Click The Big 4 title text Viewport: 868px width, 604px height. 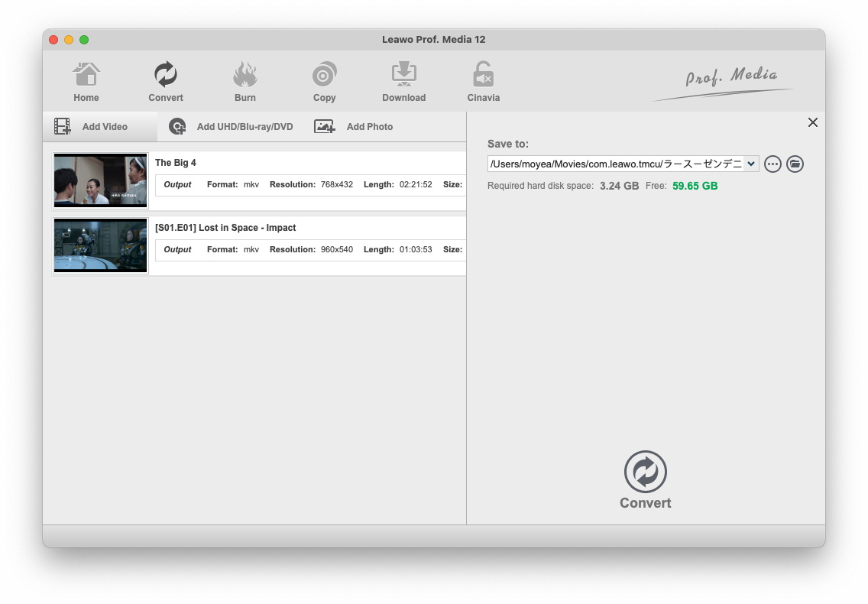coord(176,163)
